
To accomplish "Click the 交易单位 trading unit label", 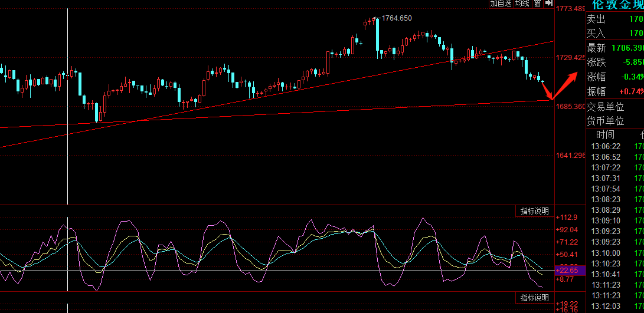I will tap(606, 107).
